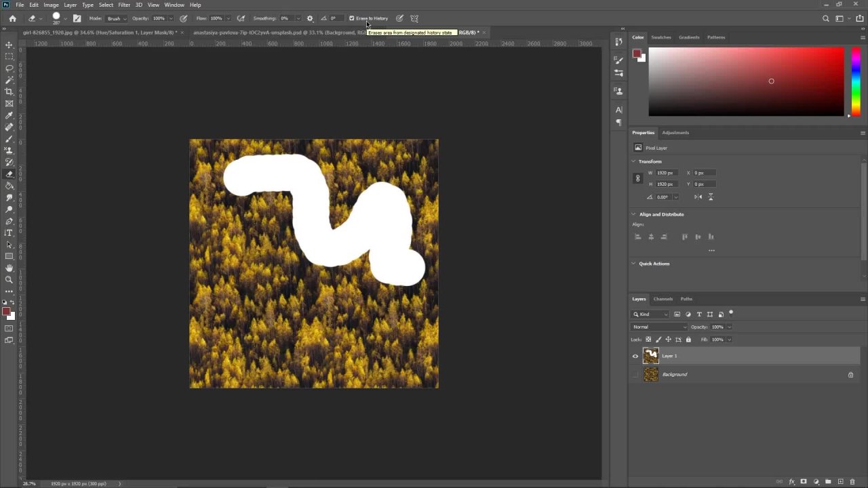
Task: Click the lock transparent pixels icon
Action: 648,339
